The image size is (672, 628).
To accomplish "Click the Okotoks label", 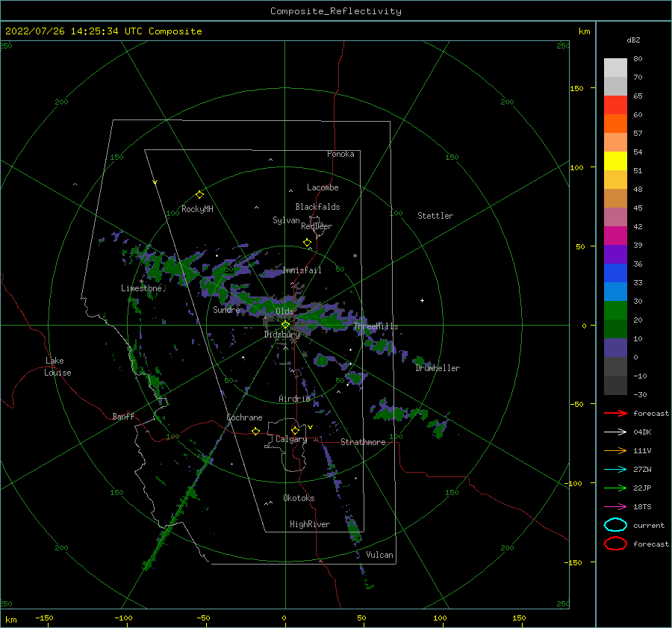I will pyautogui.click(x=299, y=498).
